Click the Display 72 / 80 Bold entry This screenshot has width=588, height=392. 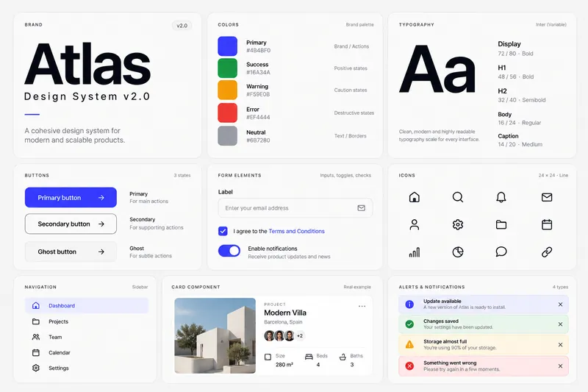tap(516, 49)
